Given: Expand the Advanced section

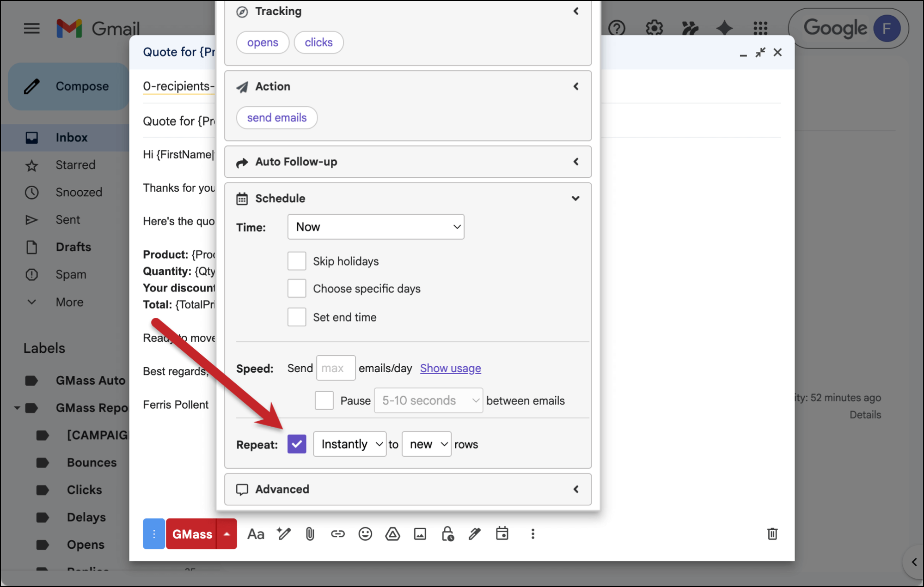Looking at the screenshot, I should coord(576,489).
